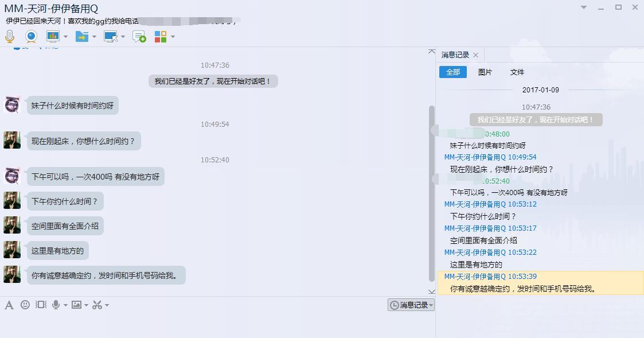Send a window shake with vibration icon

[x=41, y=305]
